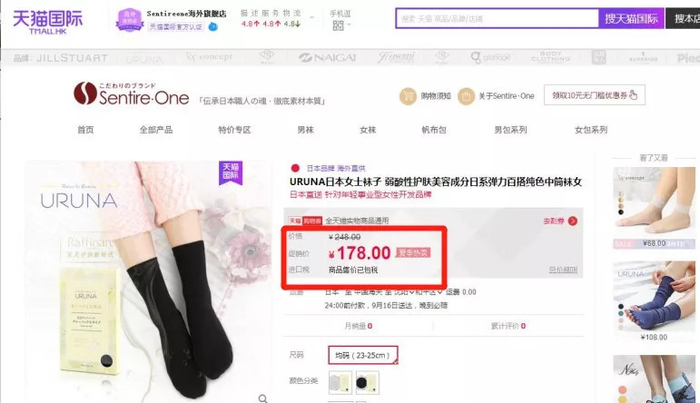The width and height of the screenshot is (700, 403).
Task: Open the mobile QR code icon
Action: (x=338, y=25)
